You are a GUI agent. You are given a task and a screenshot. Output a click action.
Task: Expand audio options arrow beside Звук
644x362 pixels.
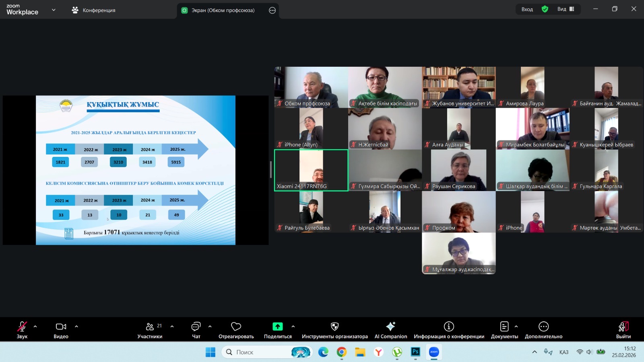(x=35, y=327)
